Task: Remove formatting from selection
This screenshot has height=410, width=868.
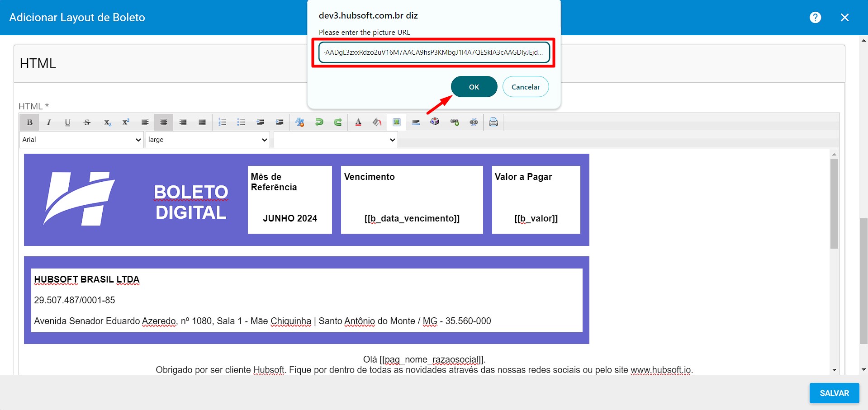Action: pyautogui.click(x=300, y=122)
